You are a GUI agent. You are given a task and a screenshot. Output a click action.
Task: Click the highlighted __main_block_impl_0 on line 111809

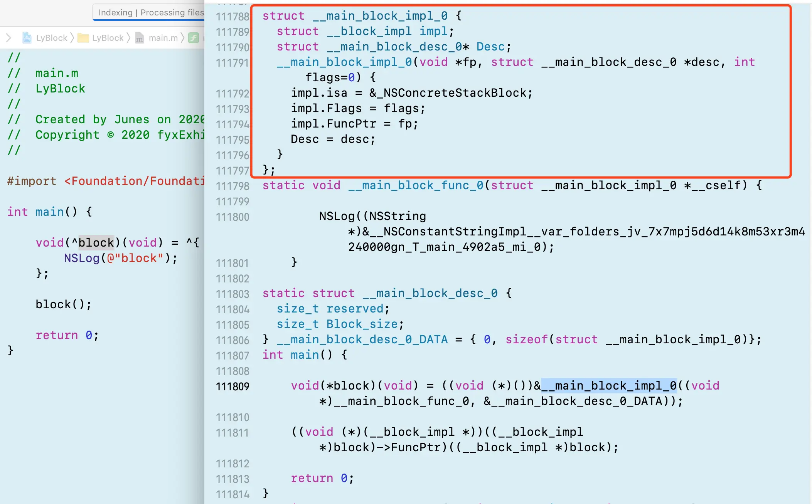(608, 386)
